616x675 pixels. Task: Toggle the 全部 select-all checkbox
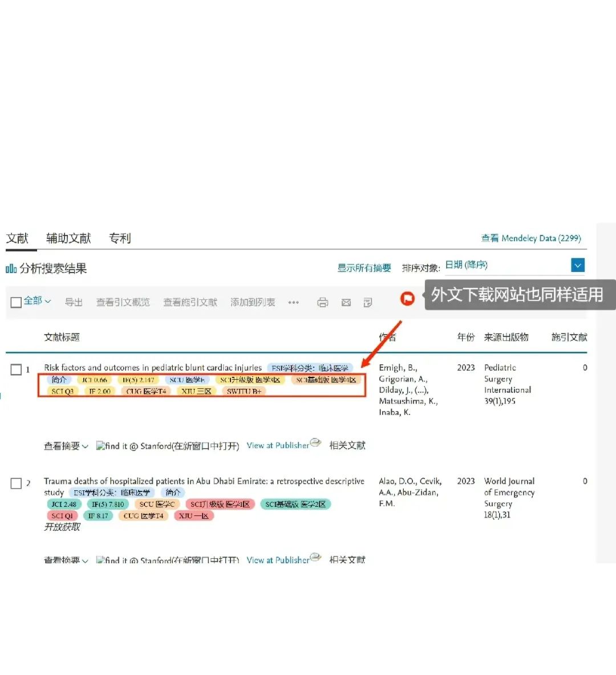pyautogui.click(x=16, y=302)
